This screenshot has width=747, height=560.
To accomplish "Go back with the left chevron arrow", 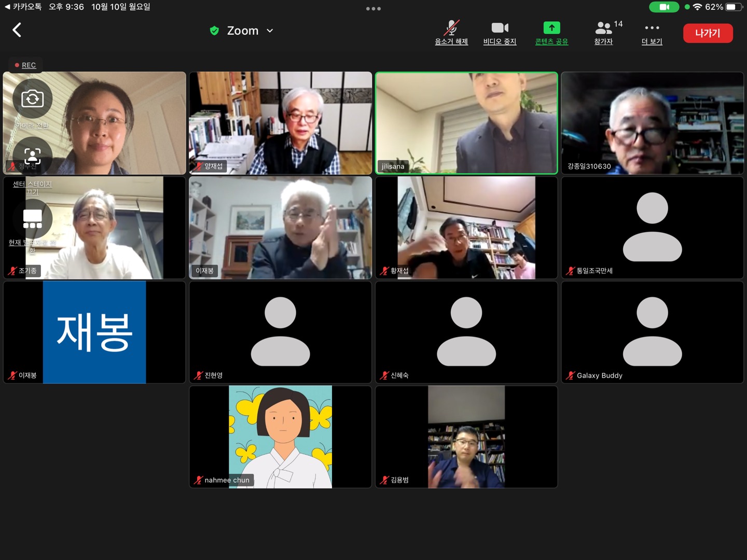I will [17, 30].
